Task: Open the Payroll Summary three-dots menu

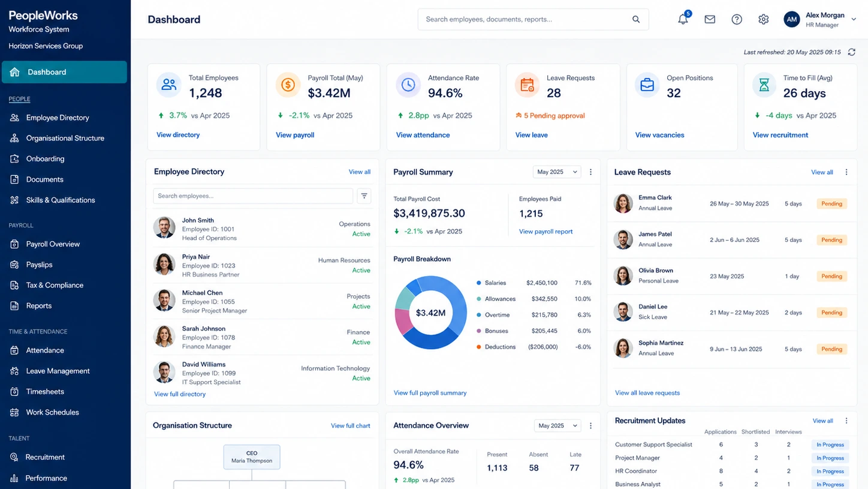Action: 590,172
